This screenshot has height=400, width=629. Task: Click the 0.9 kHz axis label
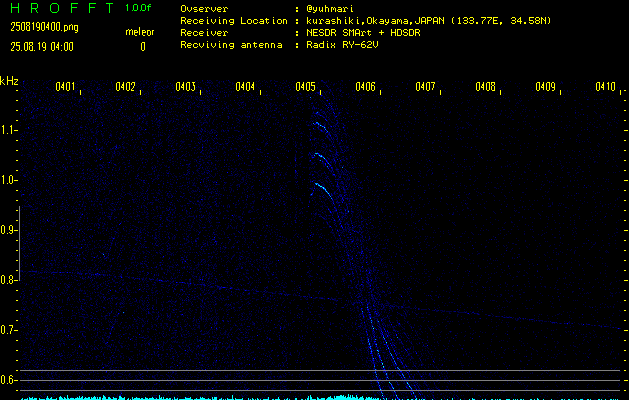click(7, 230)
